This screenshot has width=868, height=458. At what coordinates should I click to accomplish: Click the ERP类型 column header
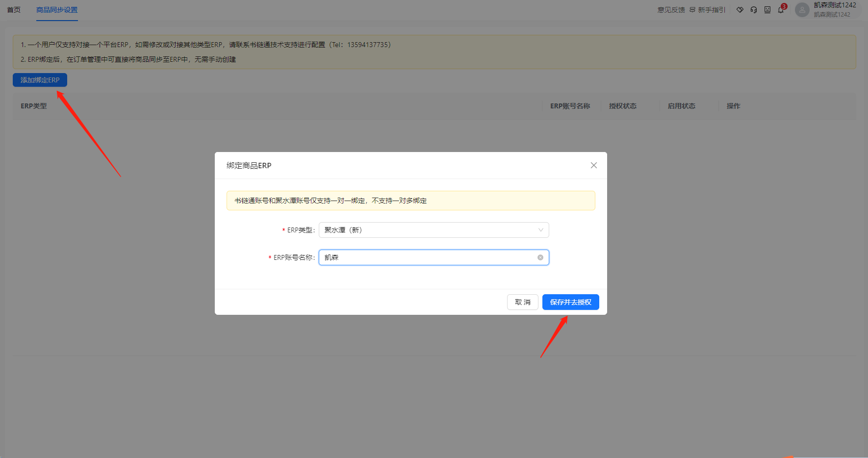[x=34, y=106]
